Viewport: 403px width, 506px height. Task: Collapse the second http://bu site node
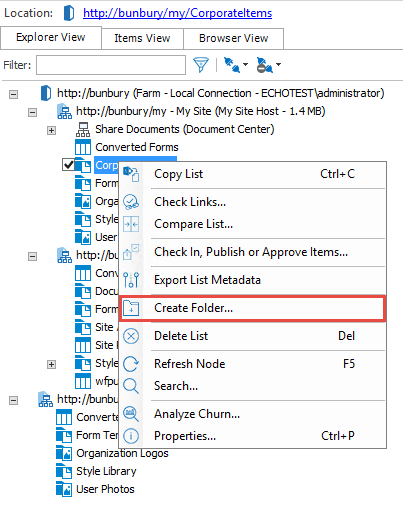point(32,256)
